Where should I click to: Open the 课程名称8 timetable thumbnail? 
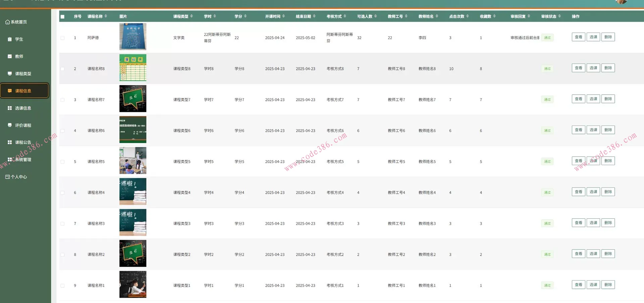point(133,68)
